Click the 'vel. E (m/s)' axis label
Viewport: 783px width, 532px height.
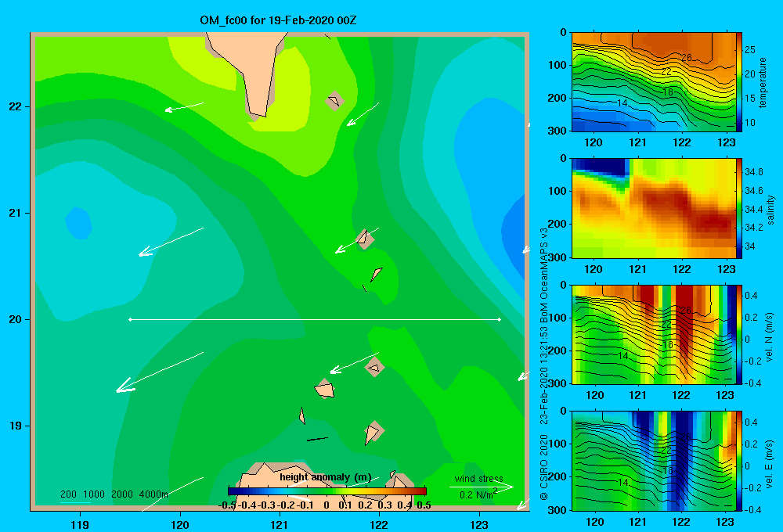770,462
